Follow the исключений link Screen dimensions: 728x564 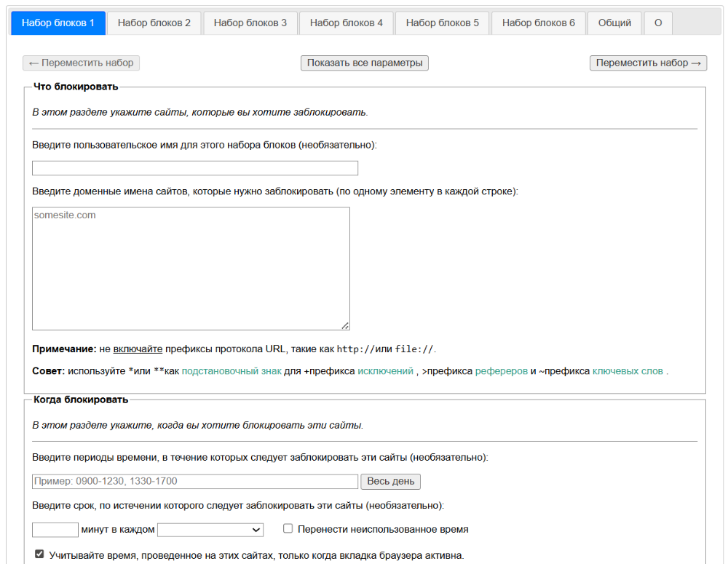[x=385, y=371]
